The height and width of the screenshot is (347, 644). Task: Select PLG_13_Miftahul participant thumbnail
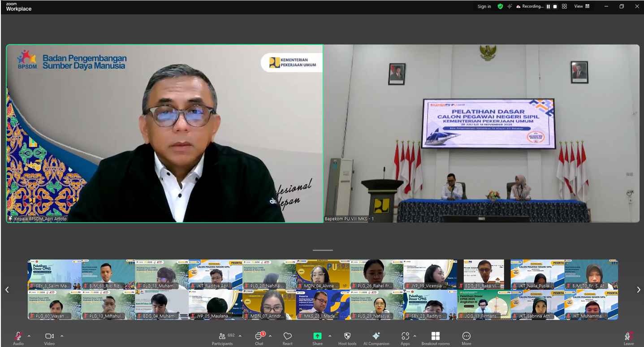pos(108,304)
